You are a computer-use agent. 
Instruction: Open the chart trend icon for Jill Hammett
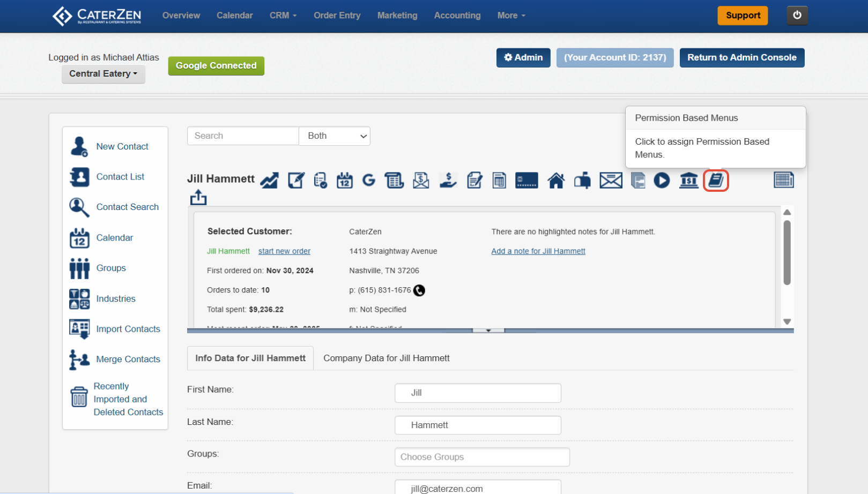point(269,181)
